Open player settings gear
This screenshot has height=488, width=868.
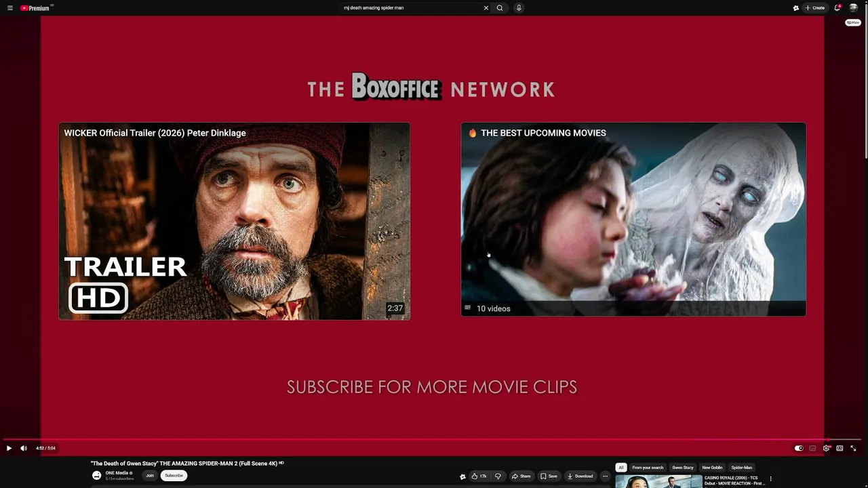click(x=826, y=448)
